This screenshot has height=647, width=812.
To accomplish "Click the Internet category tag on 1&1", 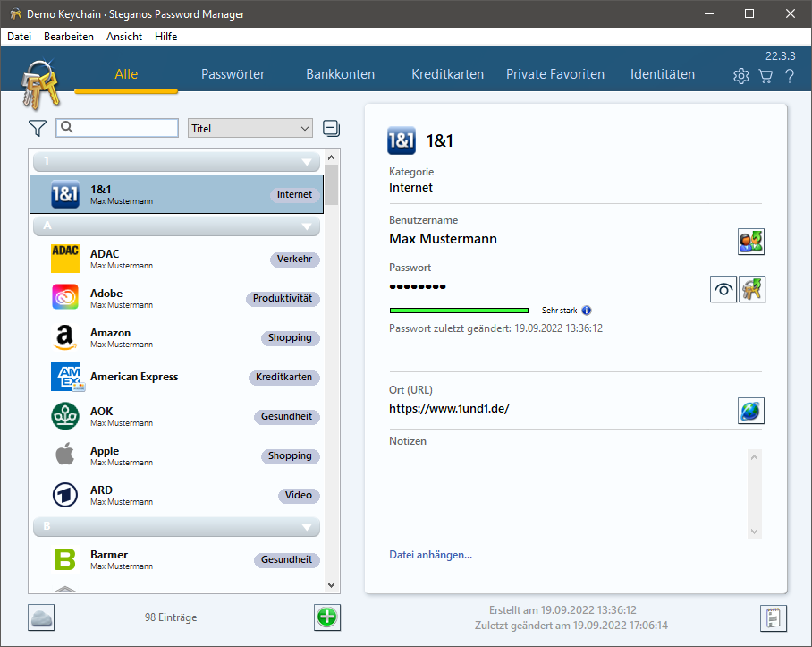I will pyautogui.click(x=294, y=194).
